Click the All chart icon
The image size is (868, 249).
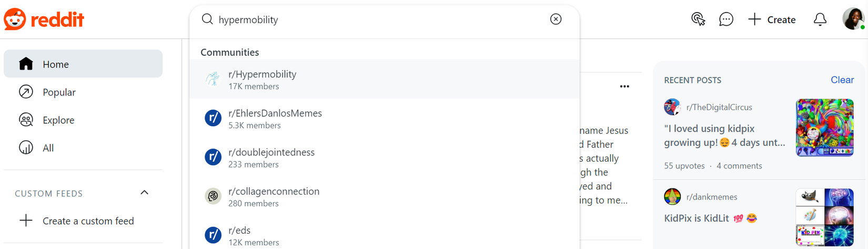pyautogui.click(x=26, y=148)
